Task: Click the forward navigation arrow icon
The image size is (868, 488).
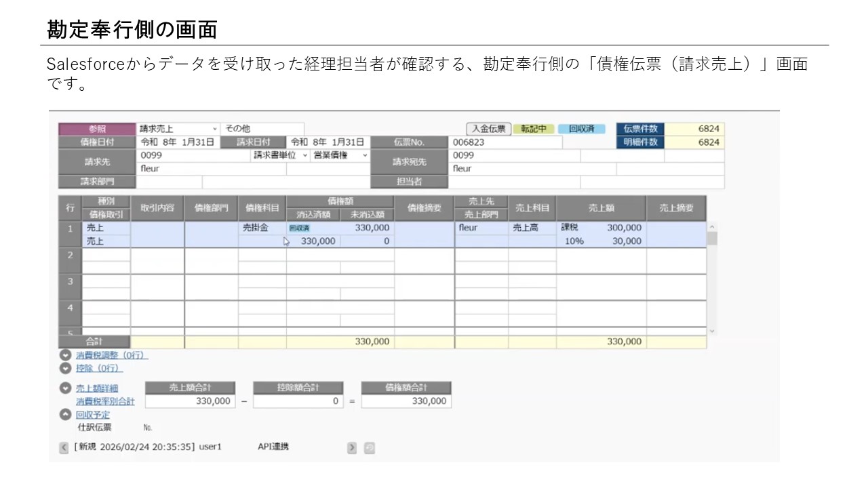Action: point(352,447)
